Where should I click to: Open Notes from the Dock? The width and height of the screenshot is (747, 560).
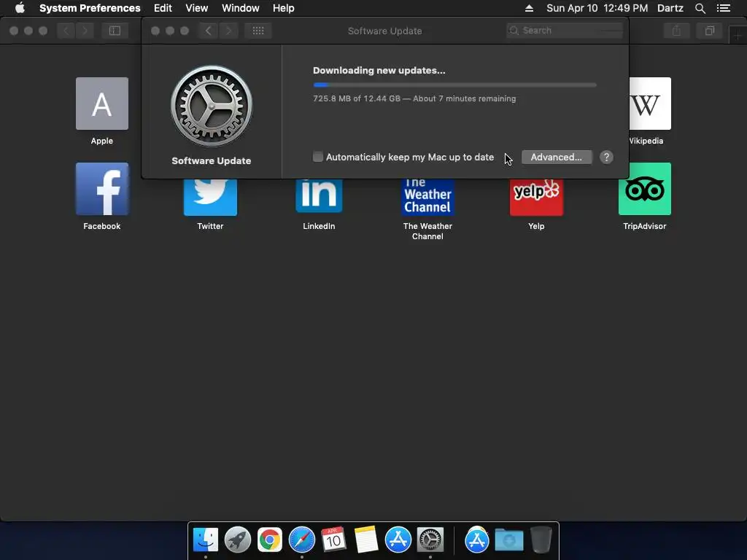pos(366,540)
